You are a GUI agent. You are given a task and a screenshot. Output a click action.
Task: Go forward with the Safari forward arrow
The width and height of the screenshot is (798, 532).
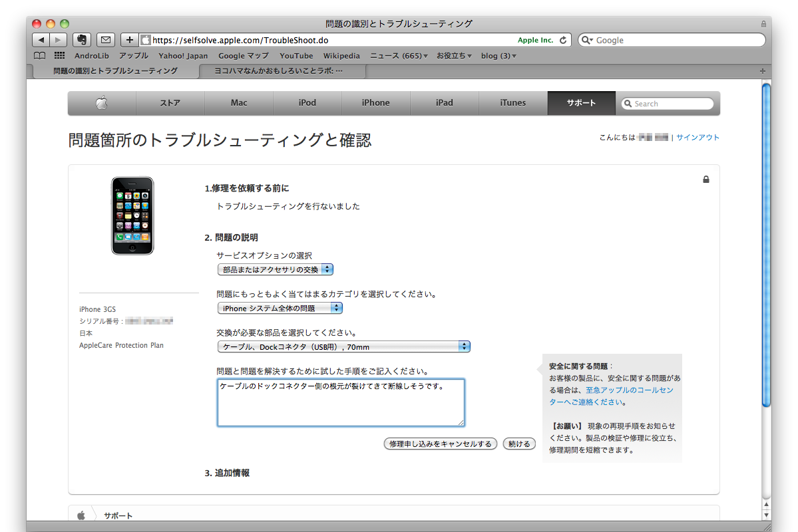(x=59, y=40)
